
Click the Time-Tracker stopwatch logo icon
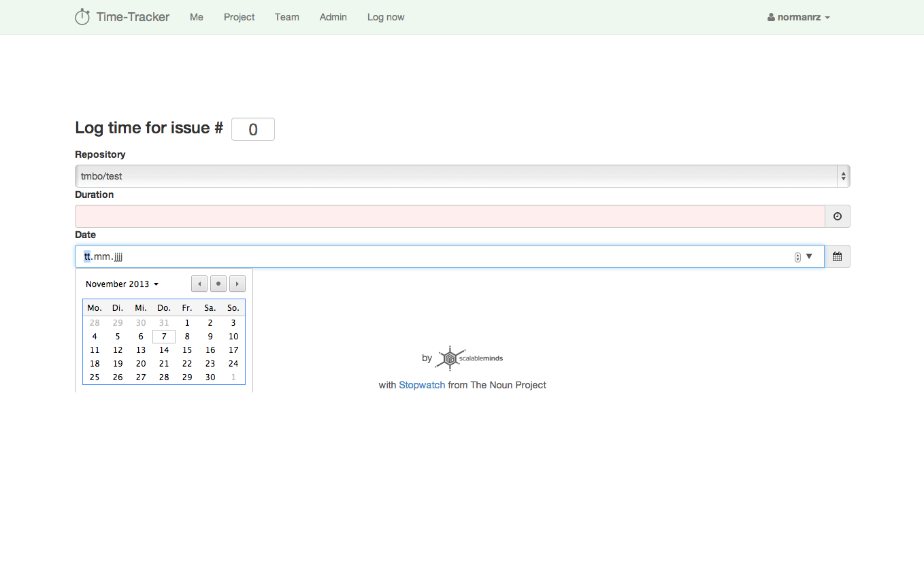click(82, 17)
